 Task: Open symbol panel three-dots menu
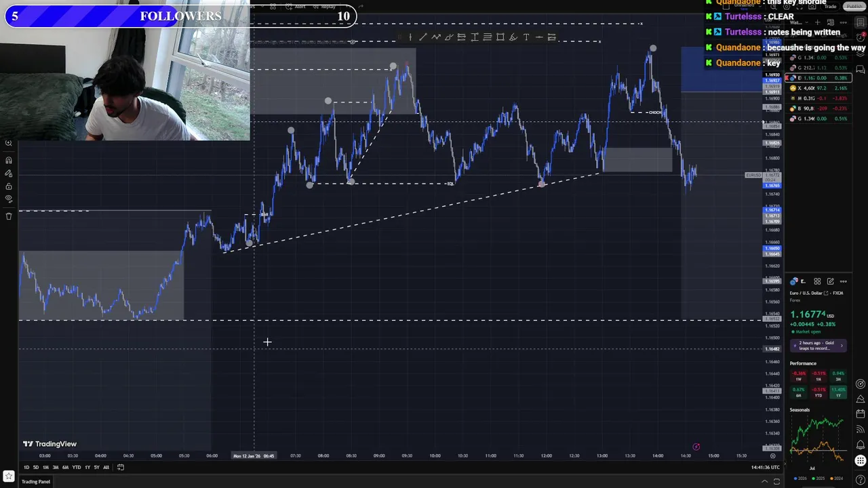pos(844,281)
